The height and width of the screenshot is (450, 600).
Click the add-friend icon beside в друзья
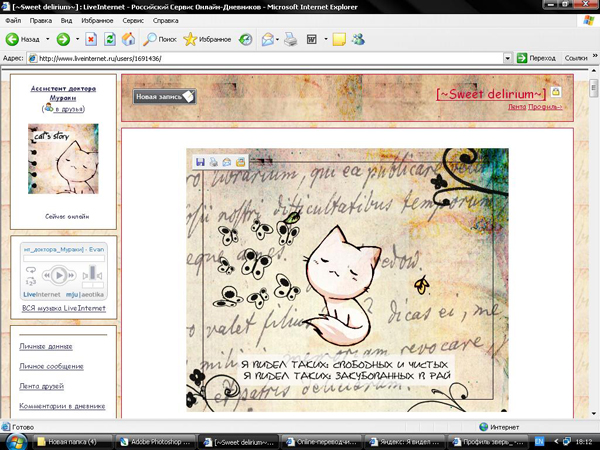49,108
